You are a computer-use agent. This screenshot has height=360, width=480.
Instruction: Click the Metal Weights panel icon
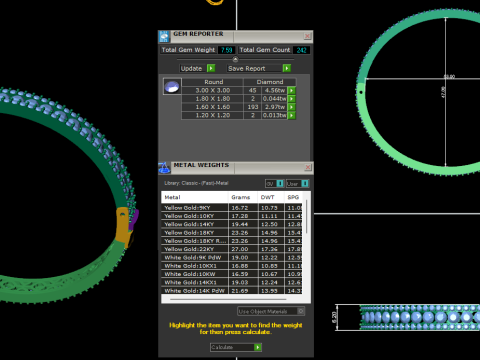point(164,168)
